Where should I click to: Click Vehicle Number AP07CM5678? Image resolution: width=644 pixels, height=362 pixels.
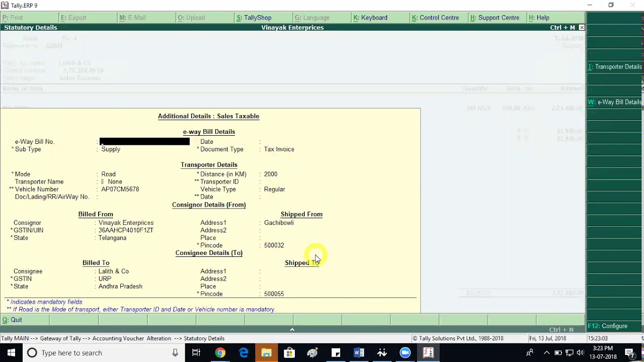point(120,189)
